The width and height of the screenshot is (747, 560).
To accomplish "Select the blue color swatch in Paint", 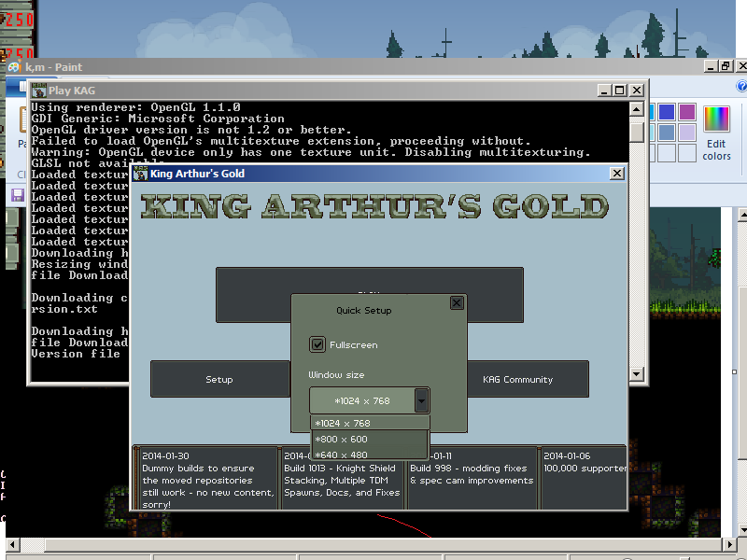I will tap(667, 112).
